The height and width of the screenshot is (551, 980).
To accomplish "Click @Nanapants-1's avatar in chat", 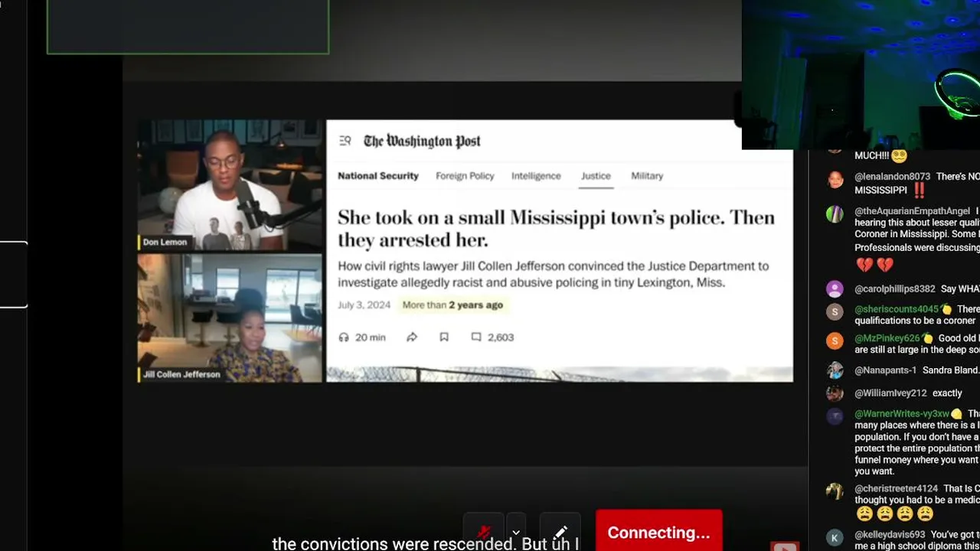I will coord(835,370).
